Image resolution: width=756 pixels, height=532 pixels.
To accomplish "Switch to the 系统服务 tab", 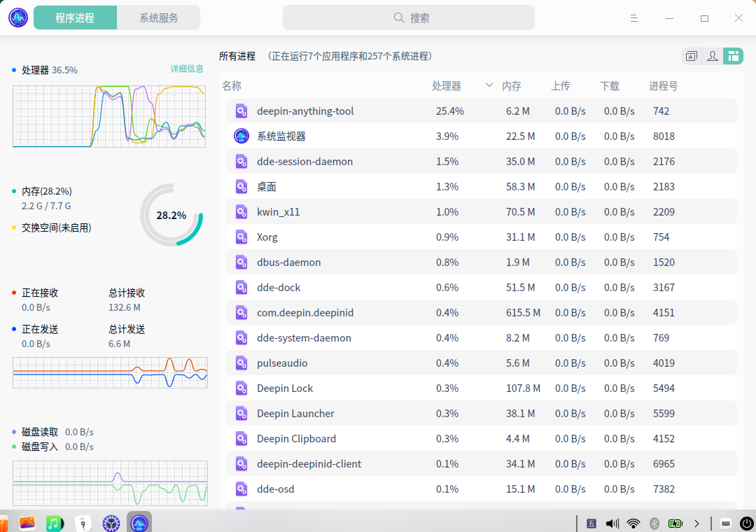I will (x=159, y=18).
